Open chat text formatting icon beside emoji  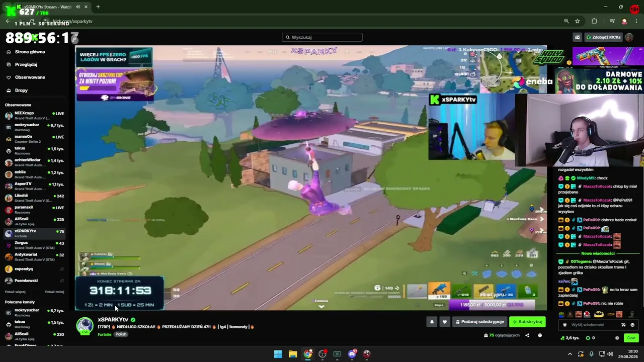tap(623, 325)
